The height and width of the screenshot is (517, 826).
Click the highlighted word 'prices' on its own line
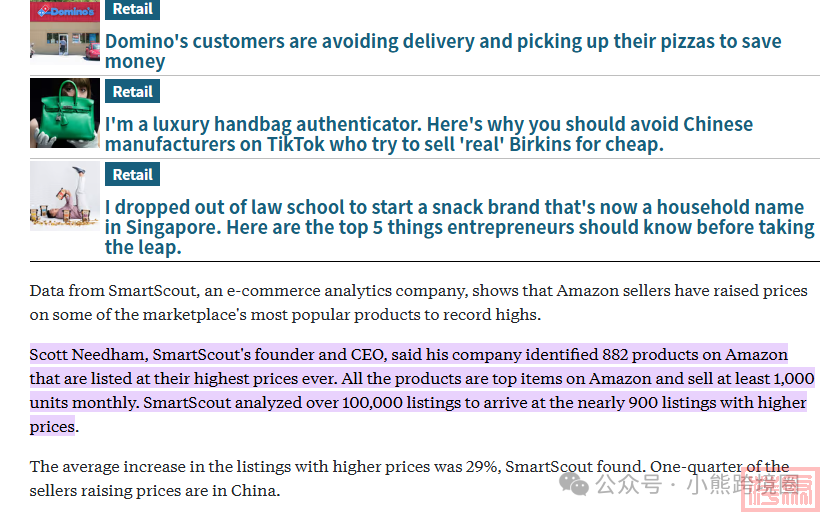click(x=52, y=426)
